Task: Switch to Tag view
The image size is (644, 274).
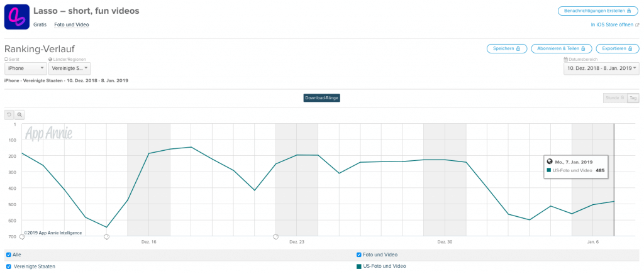Action: 633,98
